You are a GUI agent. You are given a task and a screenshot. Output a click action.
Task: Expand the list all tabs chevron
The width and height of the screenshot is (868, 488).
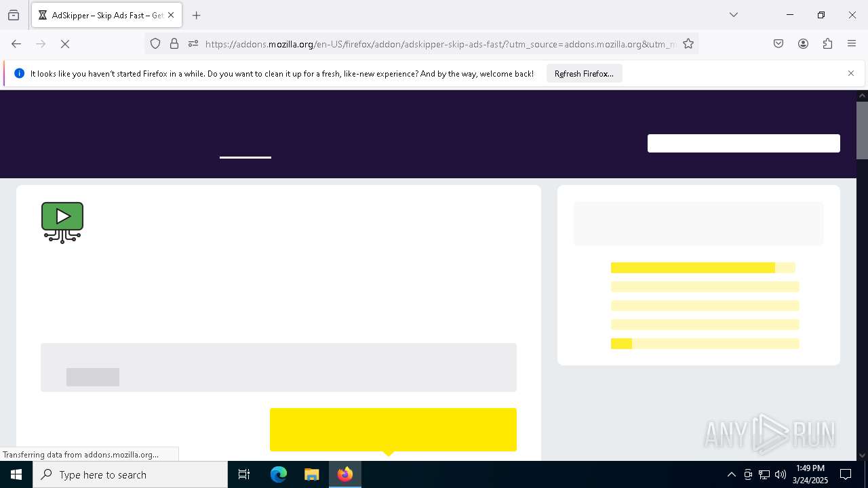(734, 15)
